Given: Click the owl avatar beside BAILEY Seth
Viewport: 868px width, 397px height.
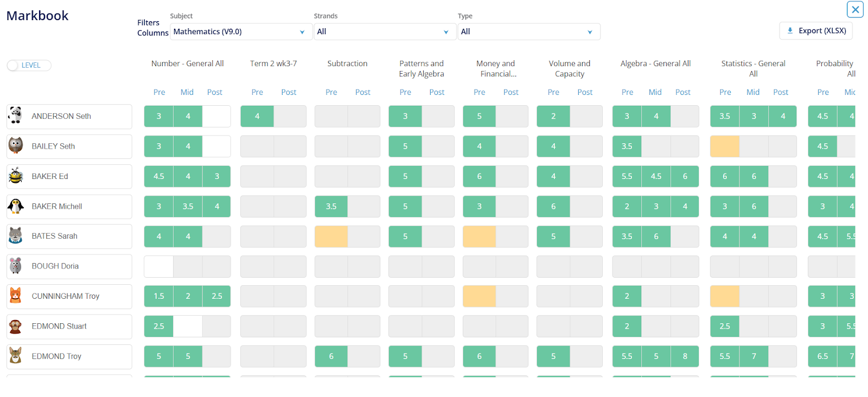Looking at the screenshot, I should pos(16,146).
